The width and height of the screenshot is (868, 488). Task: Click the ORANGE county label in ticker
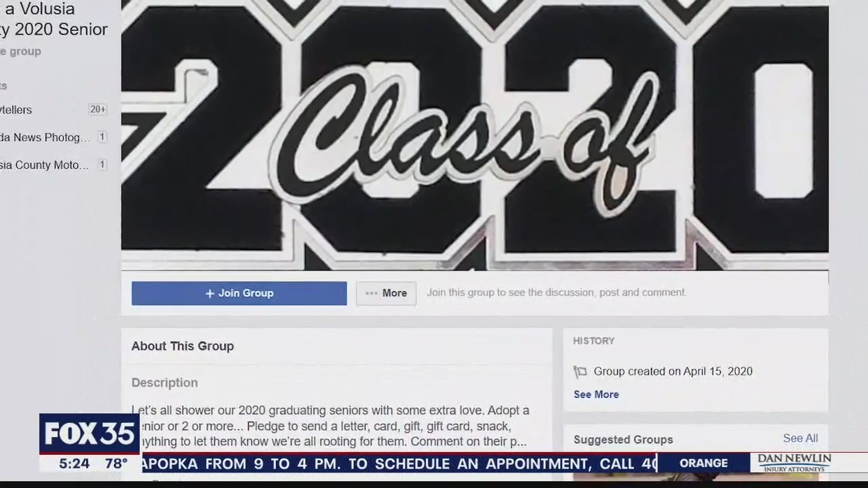[x=704, y=463]
